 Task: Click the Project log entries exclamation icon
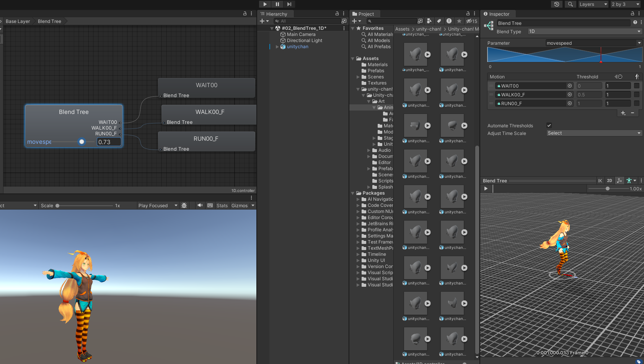coord(449,21)
